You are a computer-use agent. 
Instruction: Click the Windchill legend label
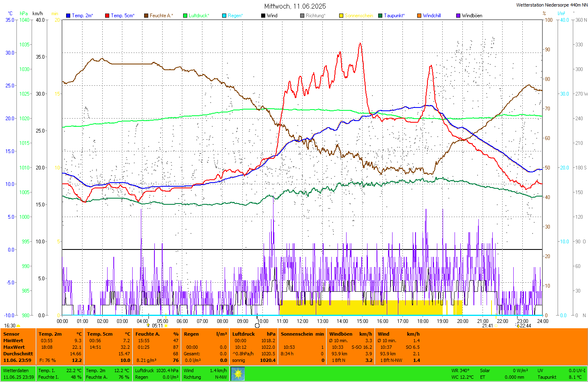tap(432, 16)
